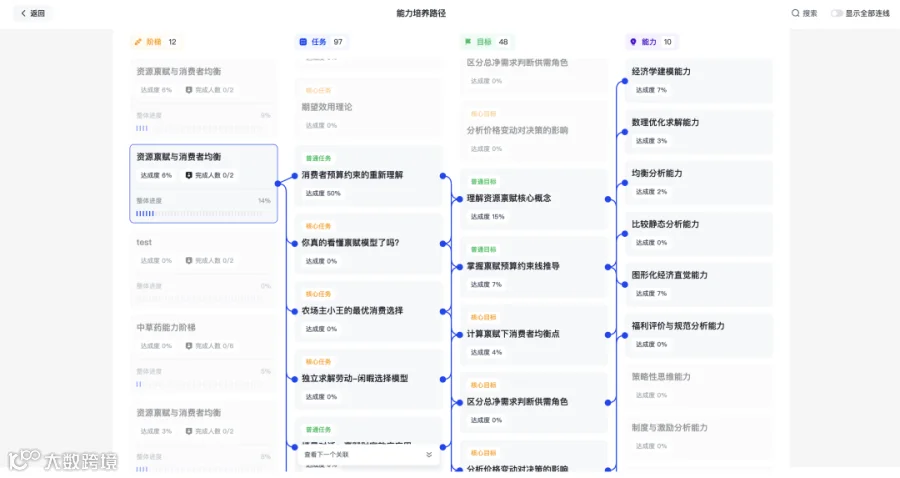Click the badge icon in the 达成度 3% ladder card

click(188, 431)
